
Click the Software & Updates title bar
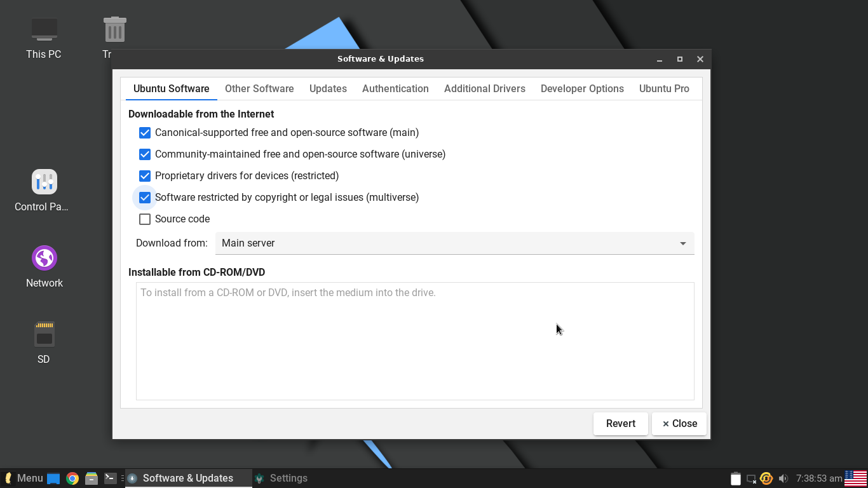(x=381, y=59)
